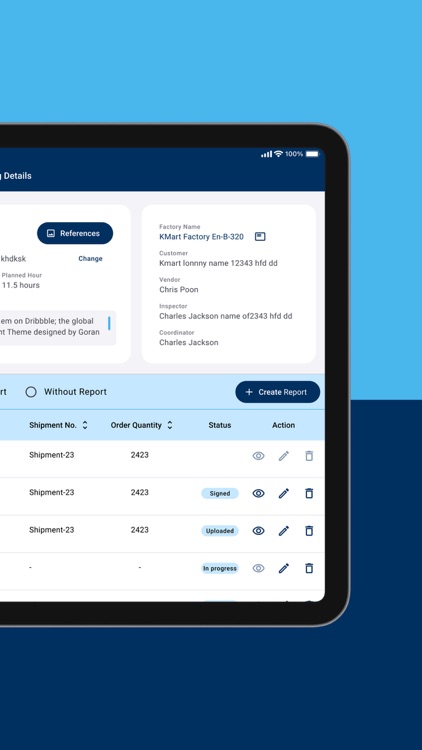Delete the Signed report row
This screenshot has height=750, width=422.
click(309, 493)
